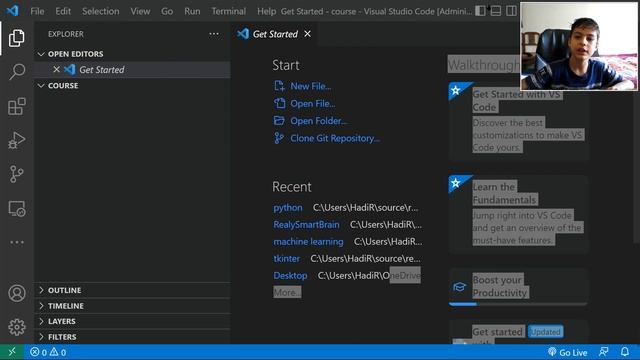Collapse the COURSE folder section
Screen dimensions: 640x360
[132, 86]
